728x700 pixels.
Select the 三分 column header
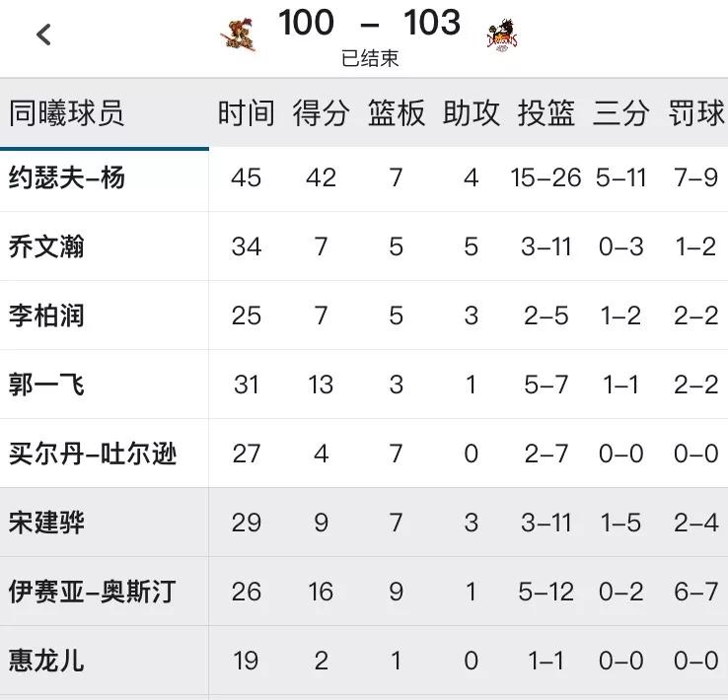point(620,112)
